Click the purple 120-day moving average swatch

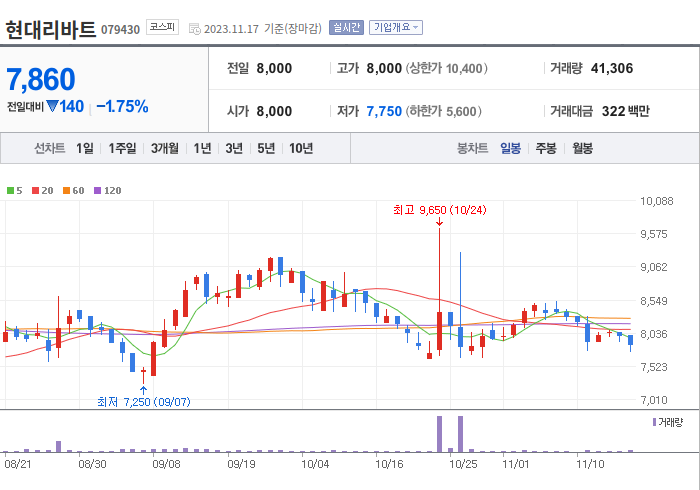[x=97, y=191]
